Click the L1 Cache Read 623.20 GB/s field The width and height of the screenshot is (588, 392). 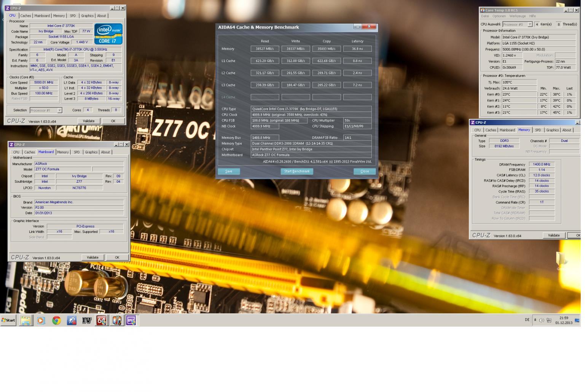[x=265, y=61]
